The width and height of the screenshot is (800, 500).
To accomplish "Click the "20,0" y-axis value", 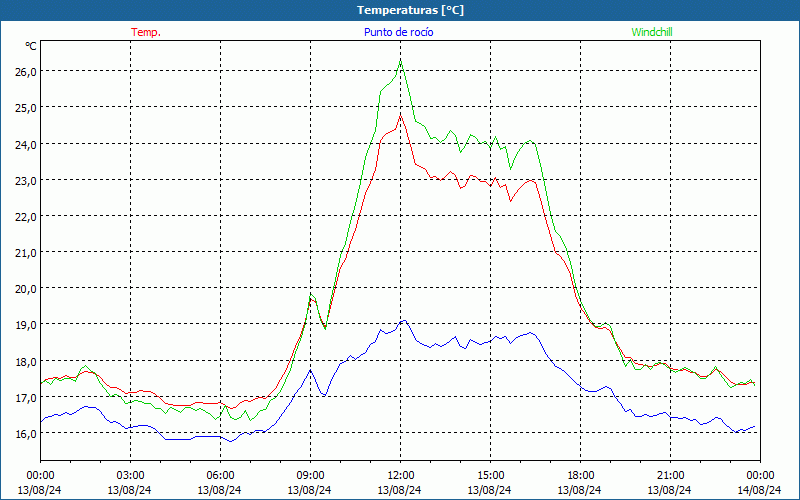I will pyautogui.click(x=26, y=289).
